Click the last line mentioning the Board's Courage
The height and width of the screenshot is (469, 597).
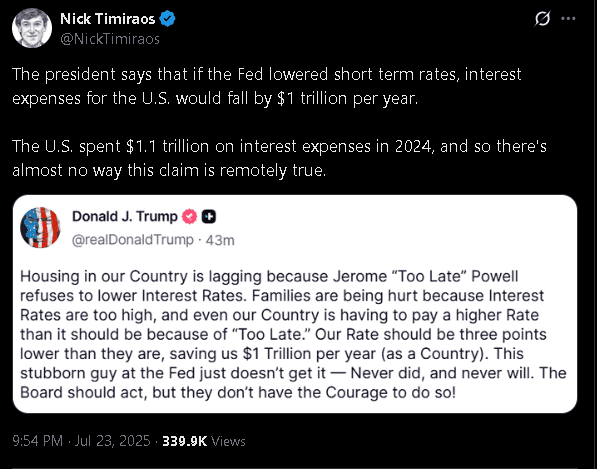pos(238,392)
